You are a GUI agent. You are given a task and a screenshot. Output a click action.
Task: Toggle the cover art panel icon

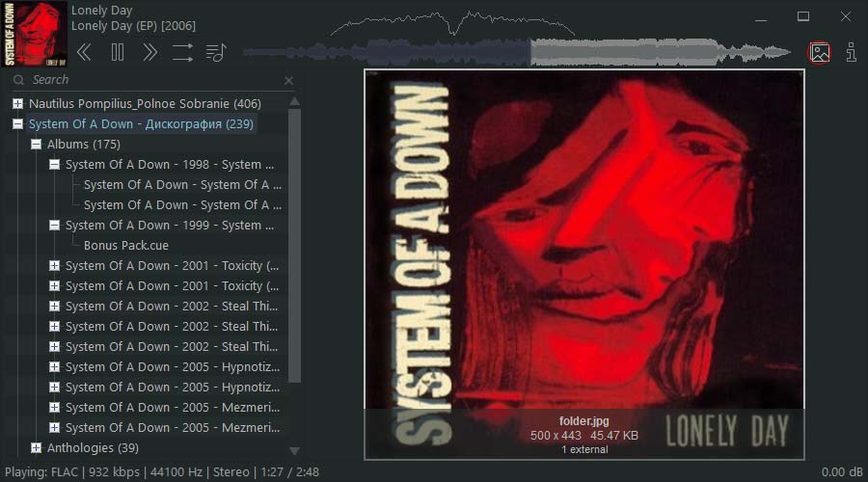coord(819,53)
